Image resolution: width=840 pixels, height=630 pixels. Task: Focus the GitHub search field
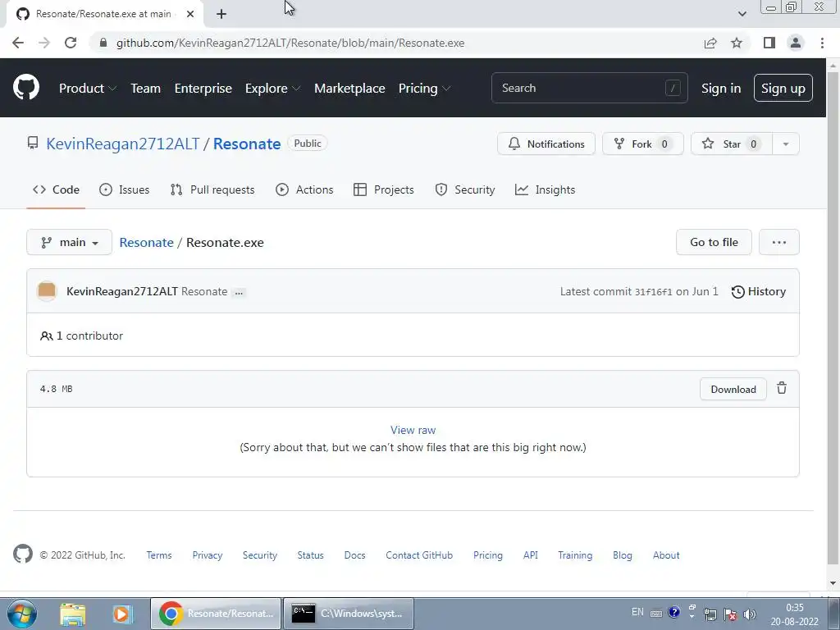(589, 88)
